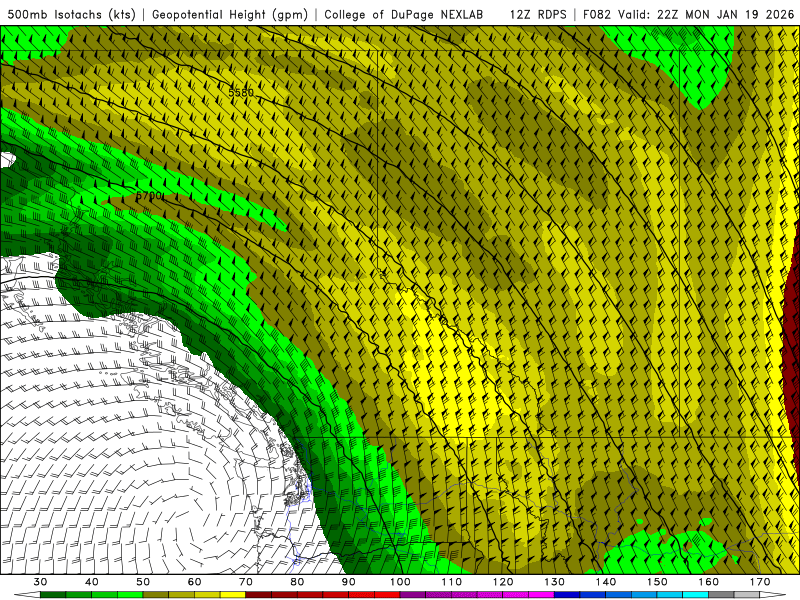
Task: Click the 80 label on the color scale
Action: pyautogui.click(x=297, y=582)
